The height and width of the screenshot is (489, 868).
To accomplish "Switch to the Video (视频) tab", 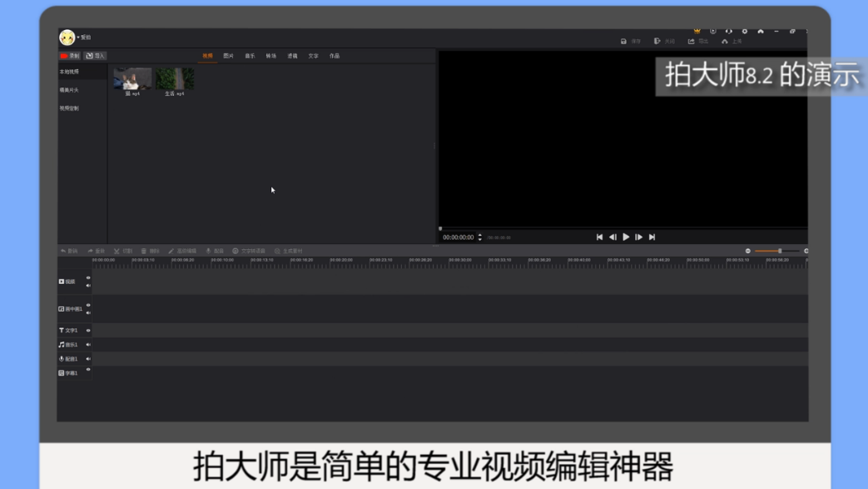I will point(207,56).
